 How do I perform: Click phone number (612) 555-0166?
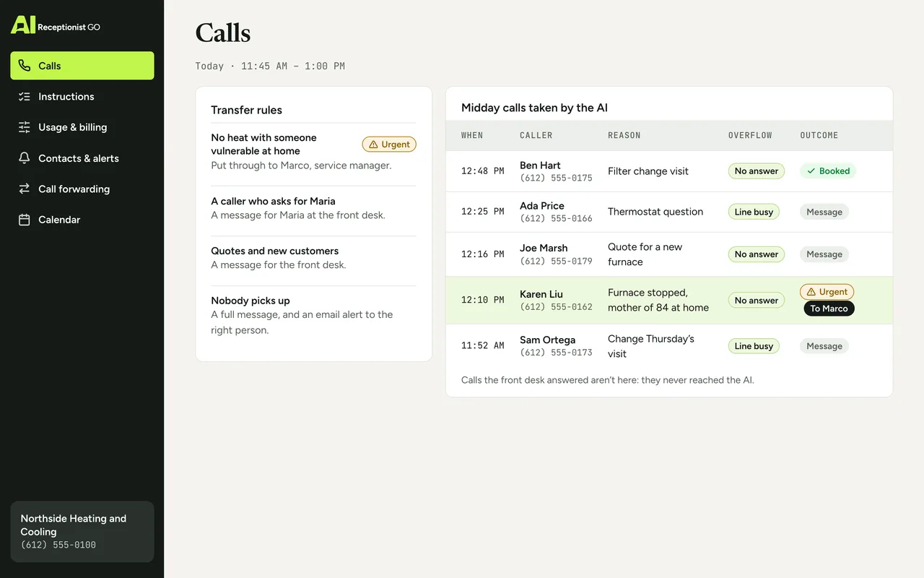click(x=556, y=218)
